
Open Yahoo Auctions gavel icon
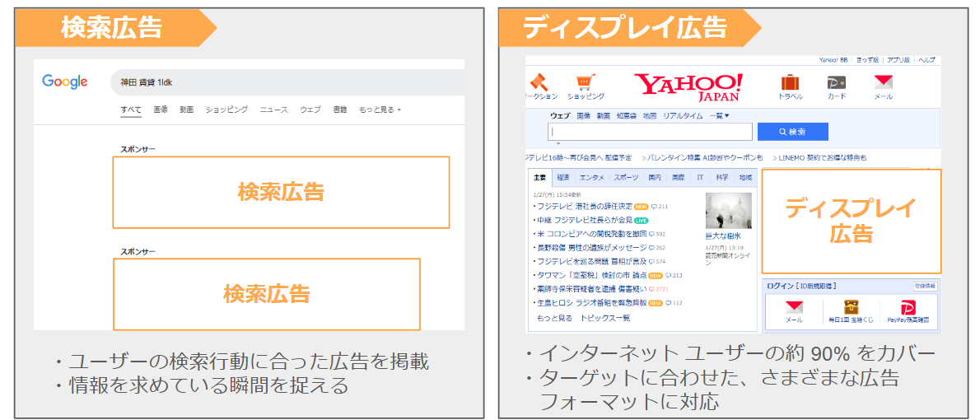point(538,82)
